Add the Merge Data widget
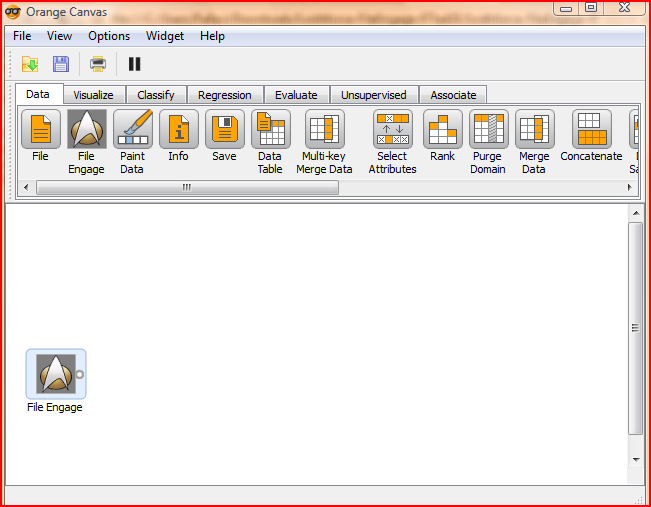This screenshot has height=507, width=651. 535,129
